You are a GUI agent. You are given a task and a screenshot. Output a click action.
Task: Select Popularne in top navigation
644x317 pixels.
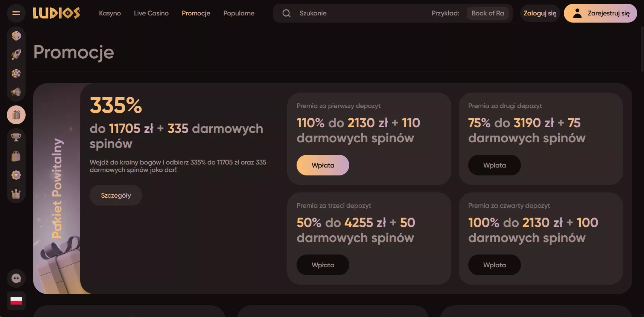pyautogui.click(x=239, y=13)
